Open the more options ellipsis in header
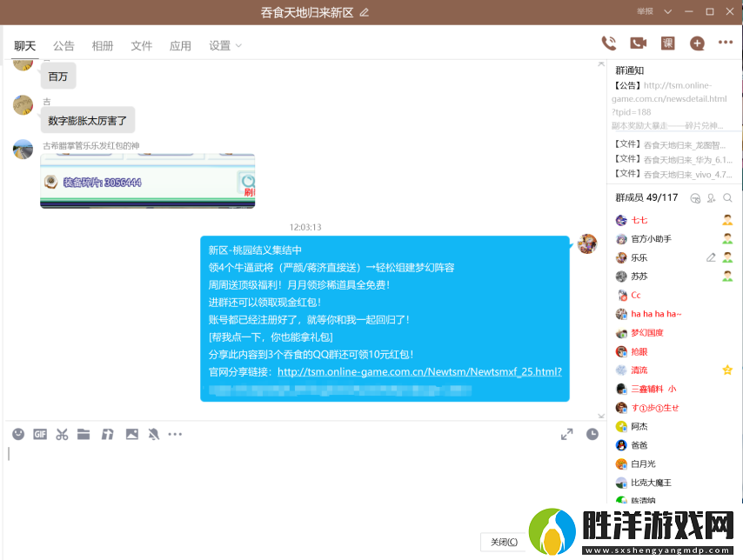Image resolution: width=743 pixels, height=560 pixels. 726,43
